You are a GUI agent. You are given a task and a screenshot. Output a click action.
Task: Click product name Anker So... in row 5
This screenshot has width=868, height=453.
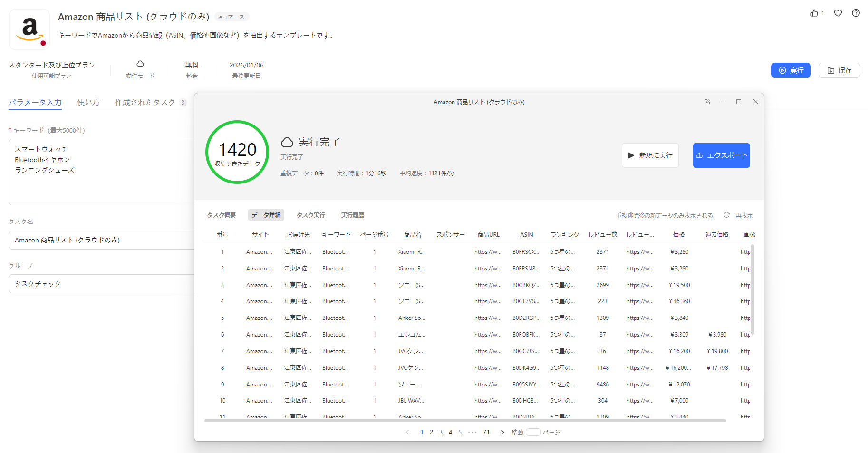(412, 318)
